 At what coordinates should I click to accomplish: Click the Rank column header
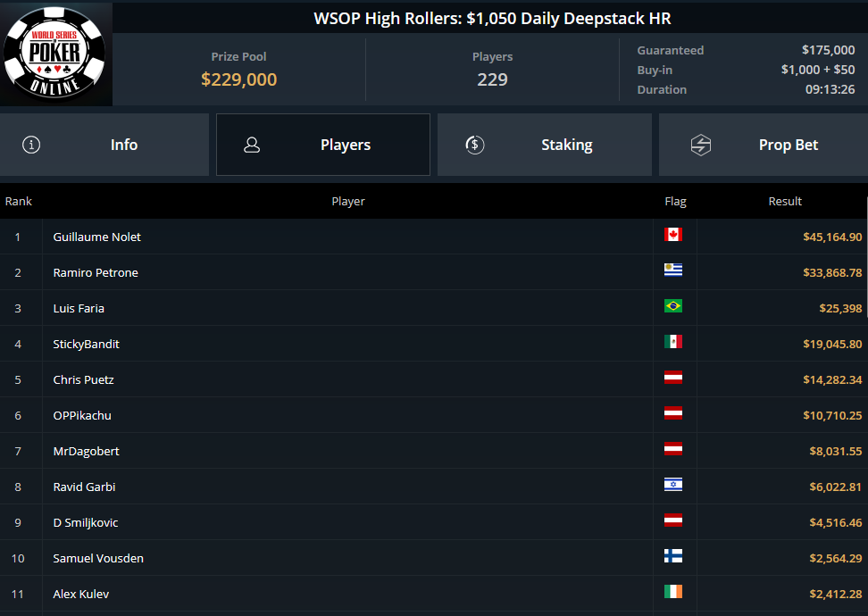pos(18,202)
